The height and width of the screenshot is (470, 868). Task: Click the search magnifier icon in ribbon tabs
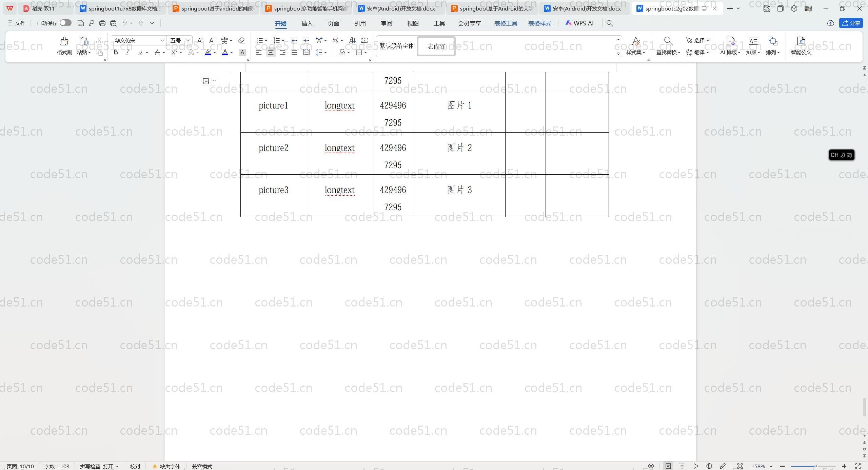[x=609, y=23]
